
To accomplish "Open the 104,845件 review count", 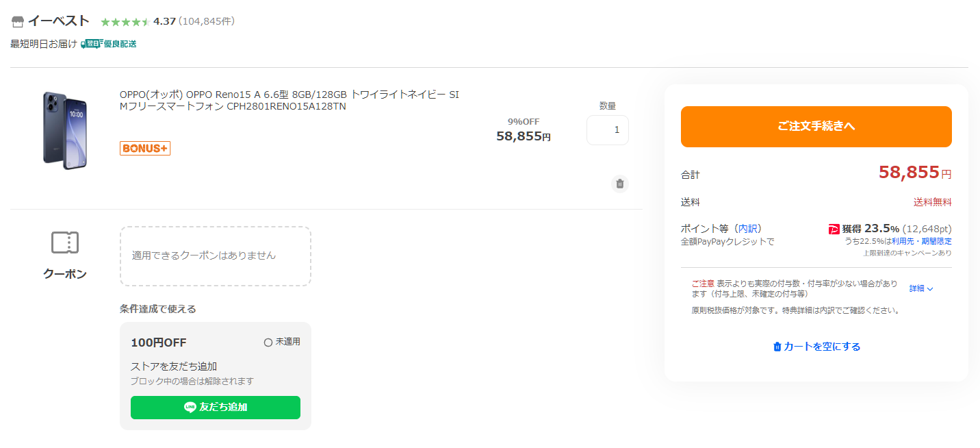I will tap(207, 21).
